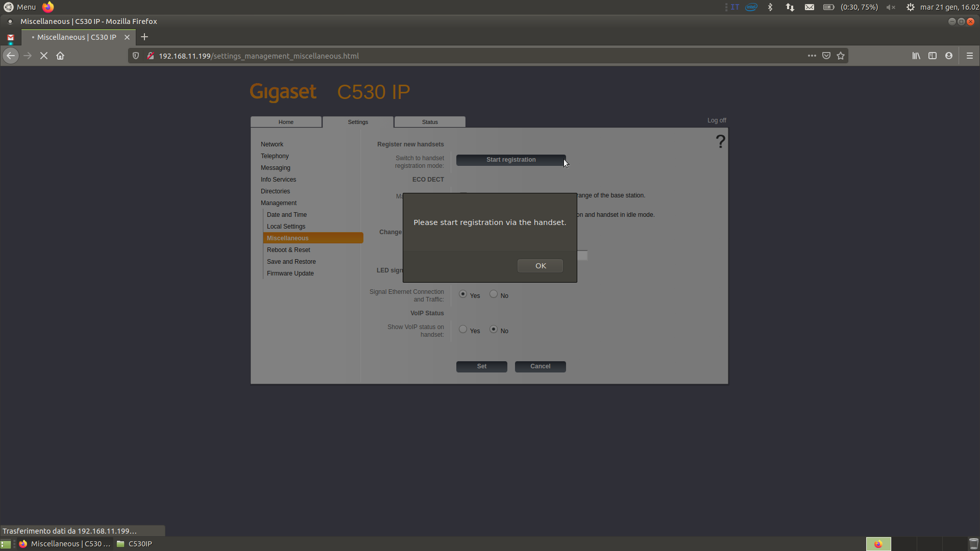Switch to C530IP folder taskbar item
The height and width of the screenshot is (551, 980).
point(135,544)
